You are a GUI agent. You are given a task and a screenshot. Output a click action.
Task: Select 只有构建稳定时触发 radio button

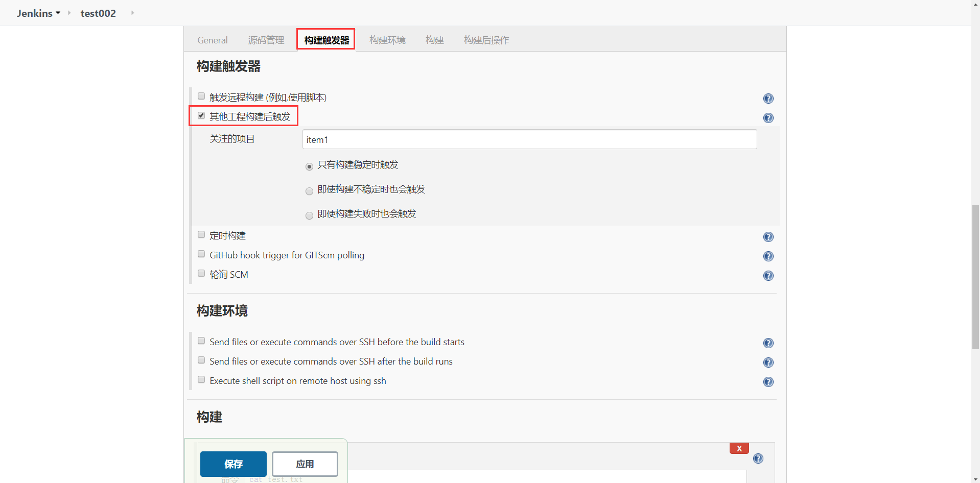tap(309, 166)
